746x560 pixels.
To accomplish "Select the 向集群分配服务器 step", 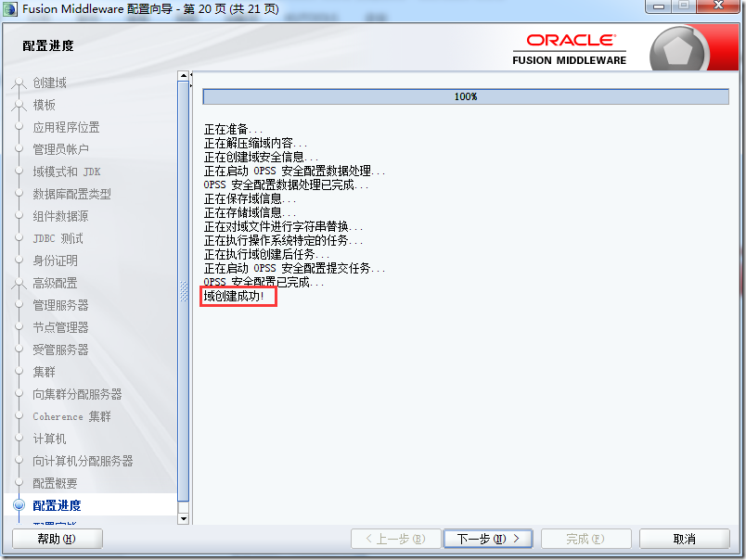I will point(77,394).
